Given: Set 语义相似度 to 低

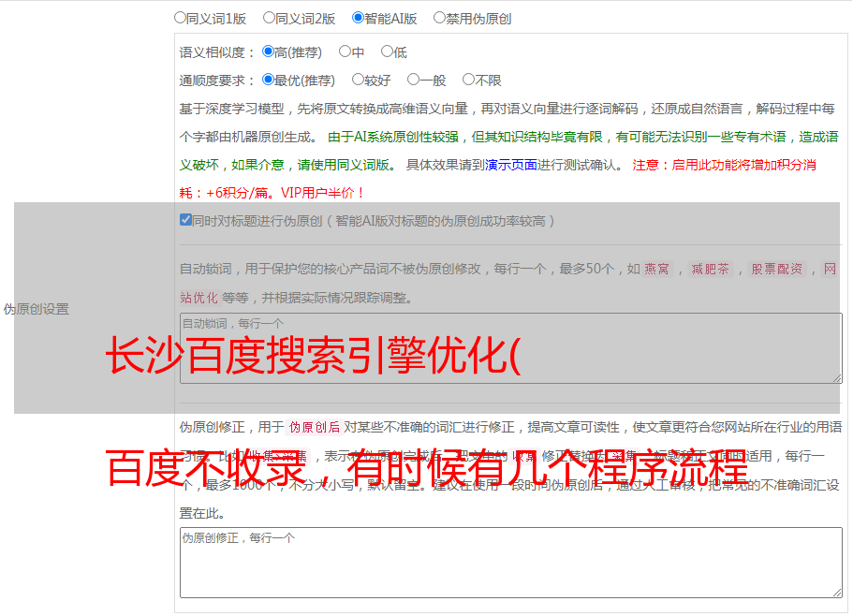Looking at the screenshot, I should tap(387, 51).
